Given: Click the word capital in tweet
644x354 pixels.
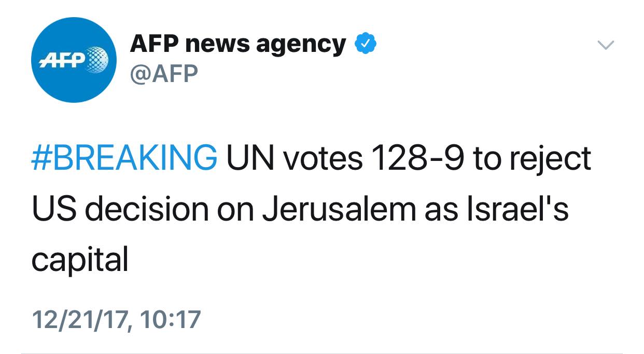Looking at the screenshot, I should [79, 261].
